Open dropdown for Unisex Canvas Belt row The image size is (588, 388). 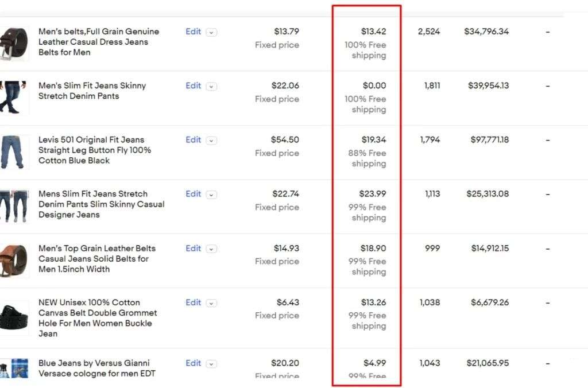click(211, 303)
